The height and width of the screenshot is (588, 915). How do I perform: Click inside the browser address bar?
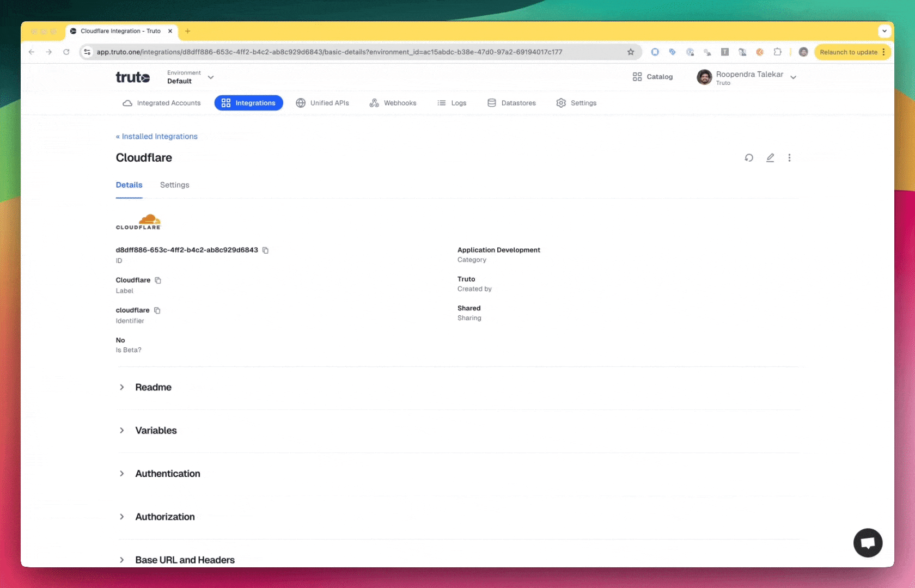(x=327, y=52)
